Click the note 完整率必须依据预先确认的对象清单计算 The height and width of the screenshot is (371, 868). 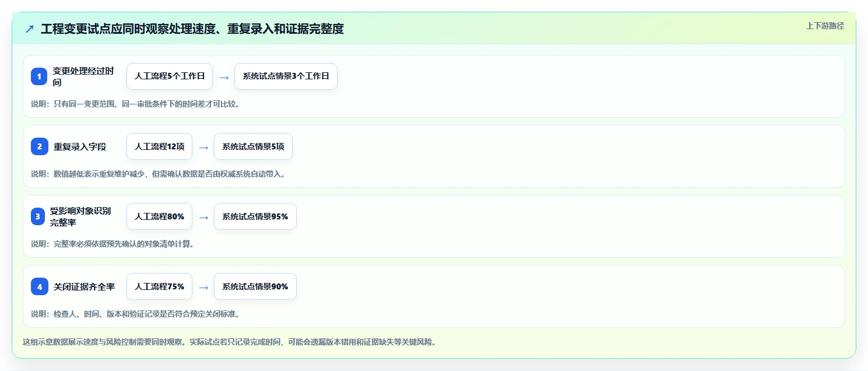coord(113,244)
